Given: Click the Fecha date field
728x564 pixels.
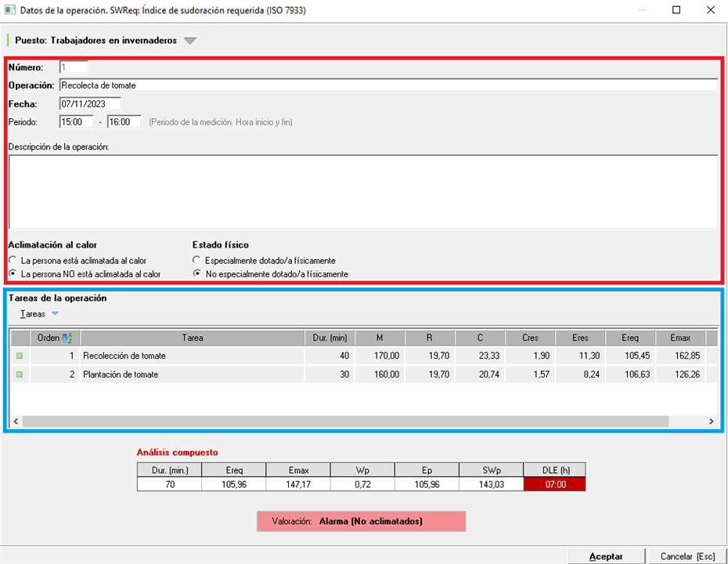Looking at the screenshot, I should [89, 103].
